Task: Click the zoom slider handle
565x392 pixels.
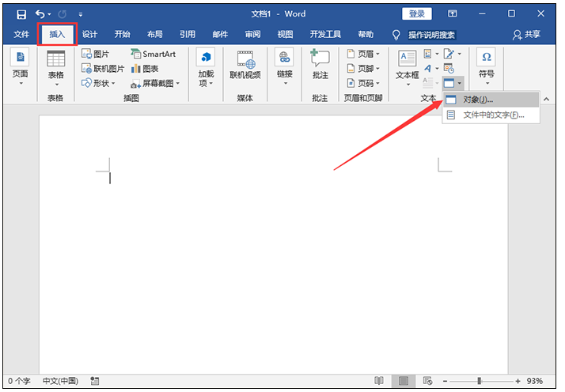Action: (480, 381)
